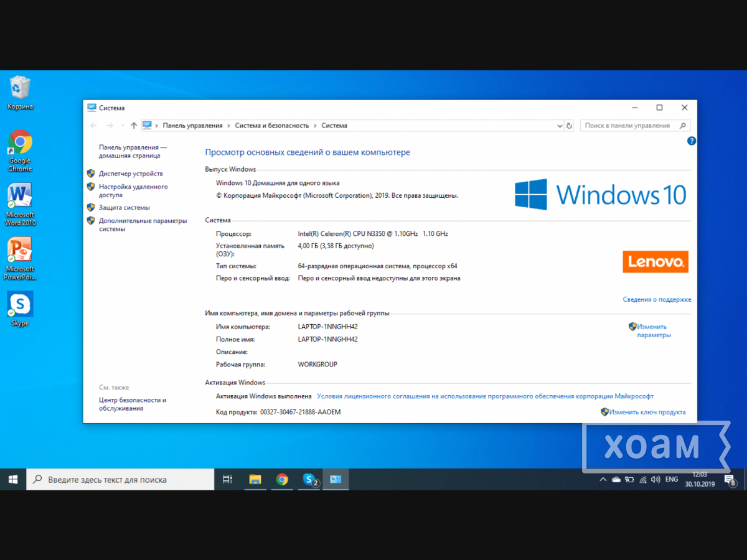Open Дополнительные параметры системы link
The image size is (747, 560).
[143, 225]
